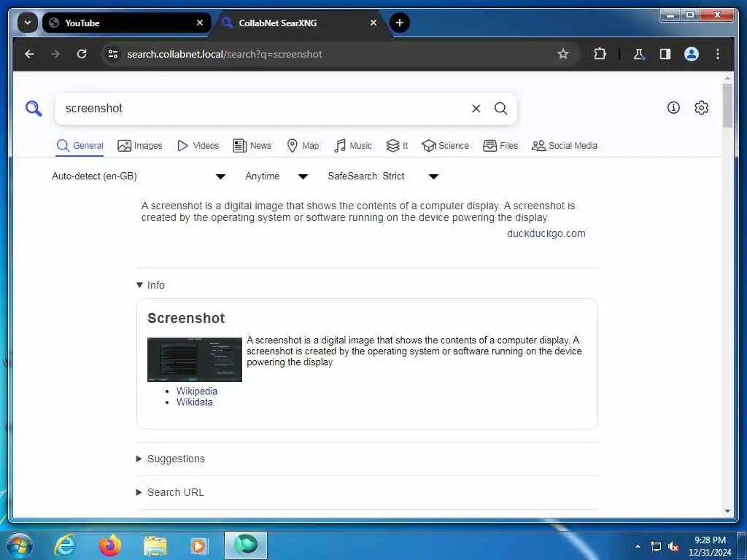This screenshot has width=747, height=560.
Task: Follow the duckduckgo.com link
Action: pyautogui.click(x=546, y=233)
